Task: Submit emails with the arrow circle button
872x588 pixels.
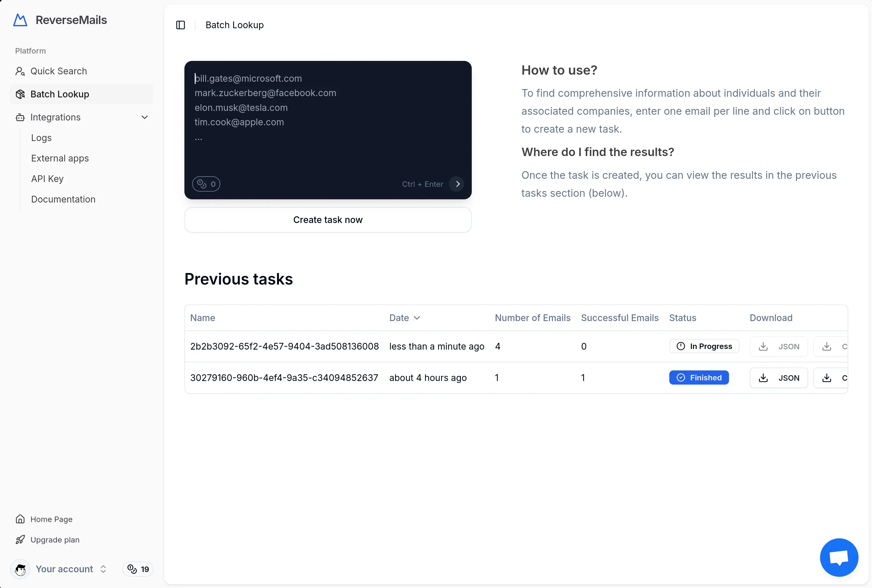Action: coord(457,184)
